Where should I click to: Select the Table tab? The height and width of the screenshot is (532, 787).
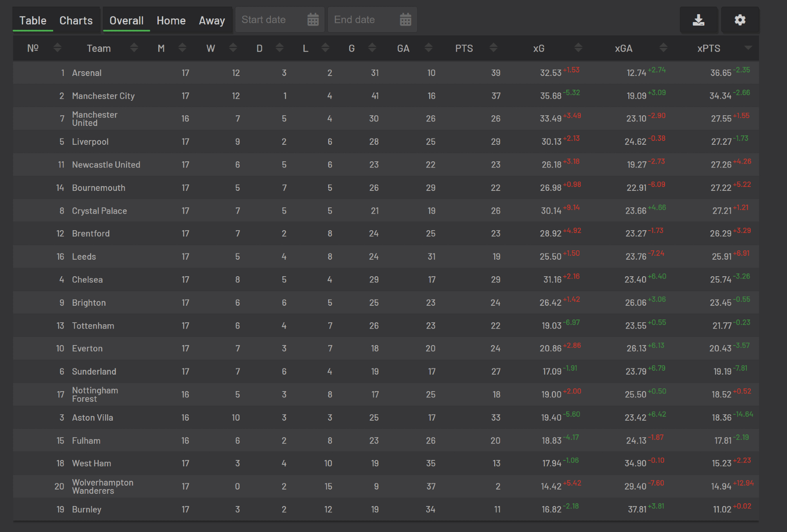[x=33, y=20]
